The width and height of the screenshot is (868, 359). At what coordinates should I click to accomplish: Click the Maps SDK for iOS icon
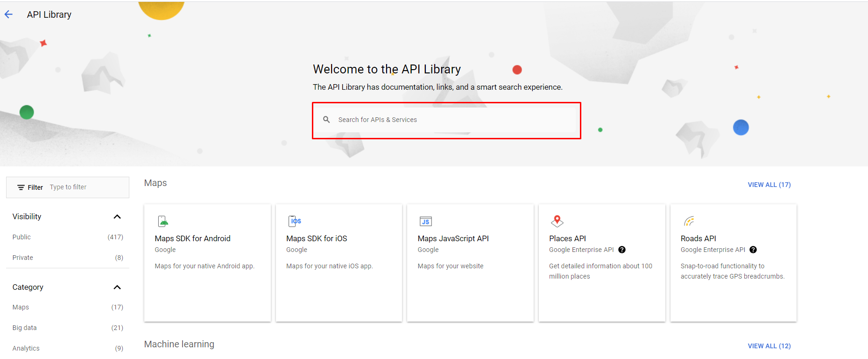click(x=295, y=221)
